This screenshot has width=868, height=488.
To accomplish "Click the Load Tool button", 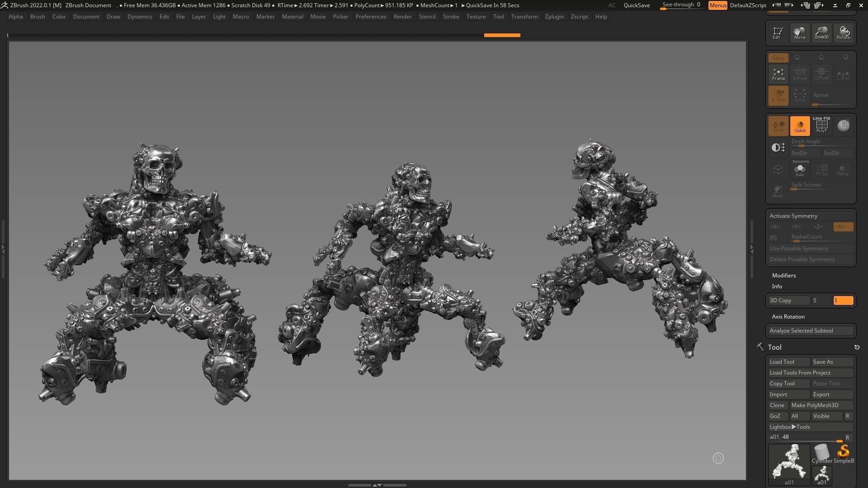I will click(x=789, y=362).
